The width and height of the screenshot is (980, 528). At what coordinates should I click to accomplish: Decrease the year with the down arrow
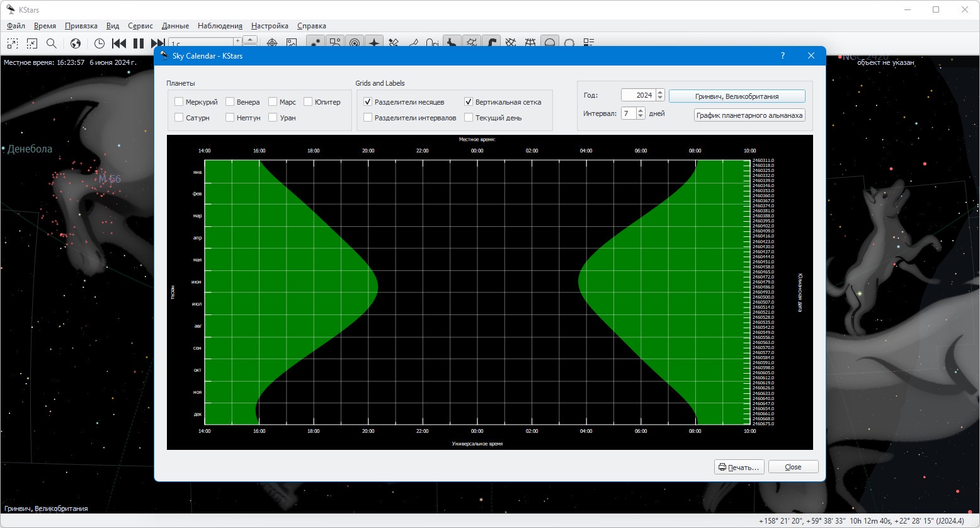[660, 98]
